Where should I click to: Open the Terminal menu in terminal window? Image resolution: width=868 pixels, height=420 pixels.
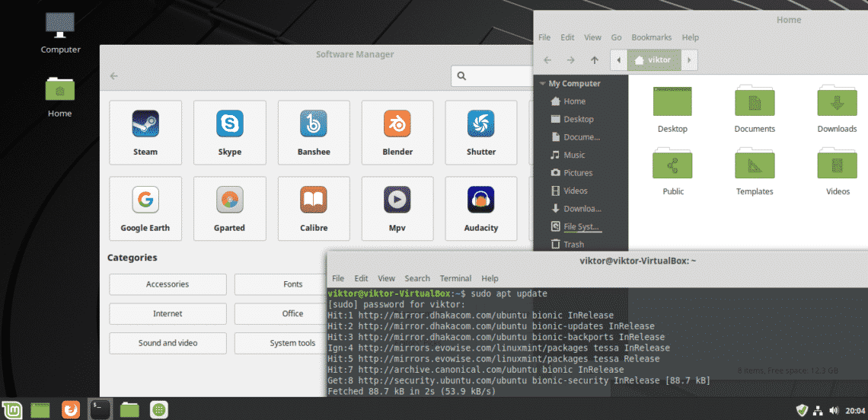click(455, 278)
